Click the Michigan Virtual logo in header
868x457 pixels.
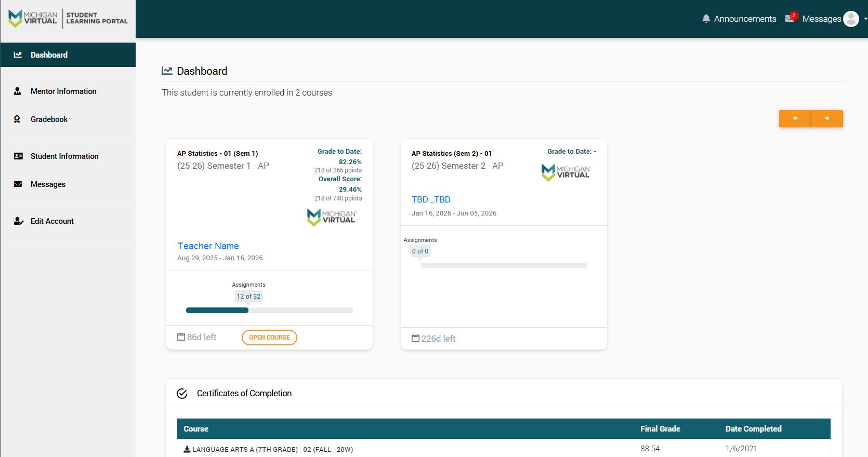(x=68, y=18)
